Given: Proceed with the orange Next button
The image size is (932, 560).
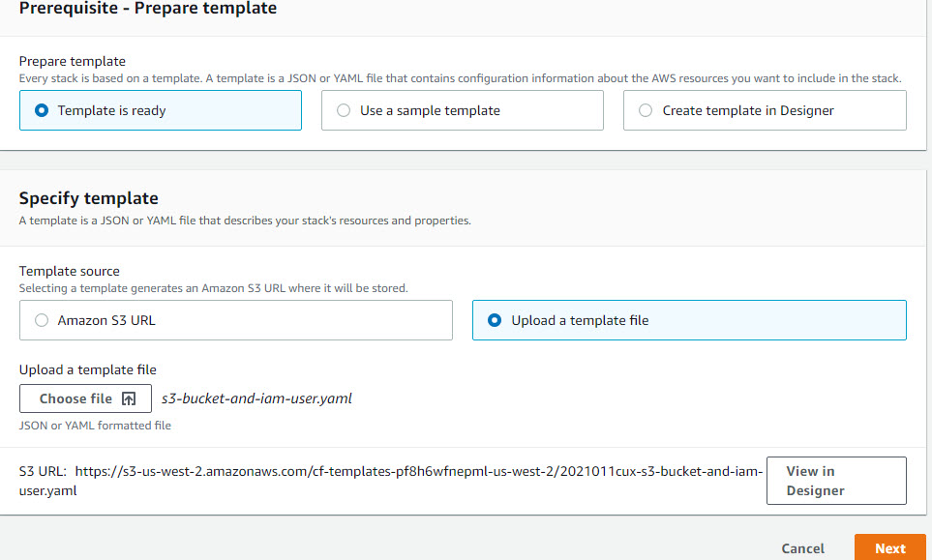Looking at the screenshot, I should point(889,547).
